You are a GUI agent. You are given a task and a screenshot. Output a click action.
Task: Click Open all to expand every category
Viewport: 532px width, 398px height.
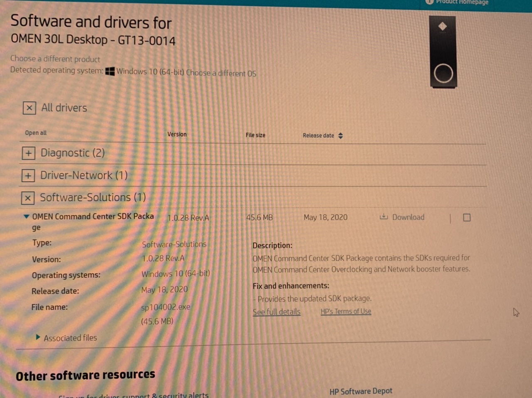click(35, 133)
